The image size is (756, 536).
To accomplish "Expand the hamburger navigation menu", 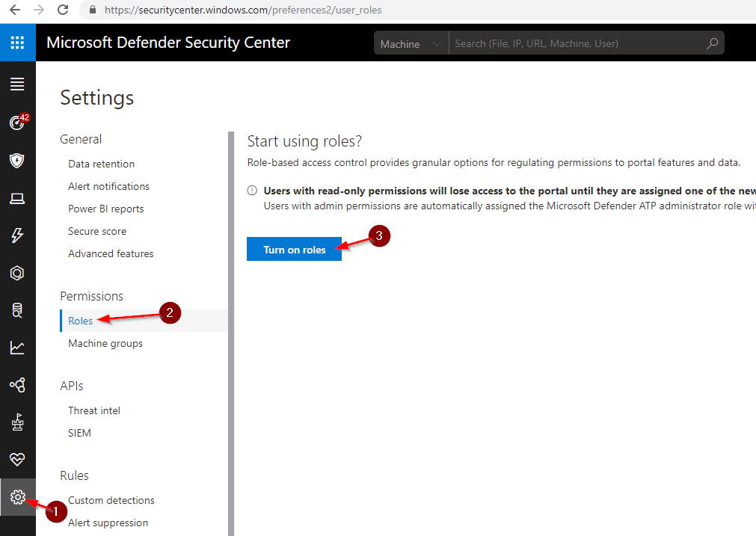I will 17,84.
